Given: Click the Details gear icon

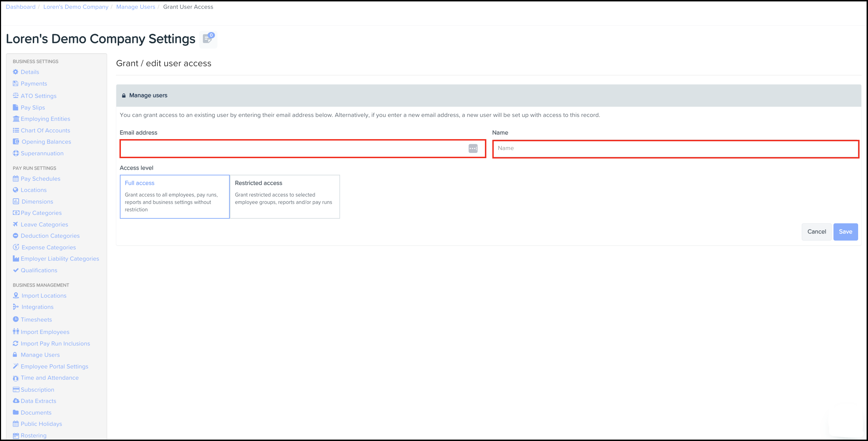Looking at the screenshot, I should click(x=16, y=72).
